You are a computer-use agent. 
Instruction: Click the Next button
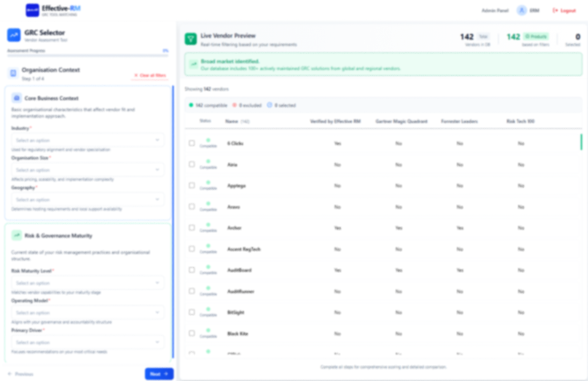159,374
